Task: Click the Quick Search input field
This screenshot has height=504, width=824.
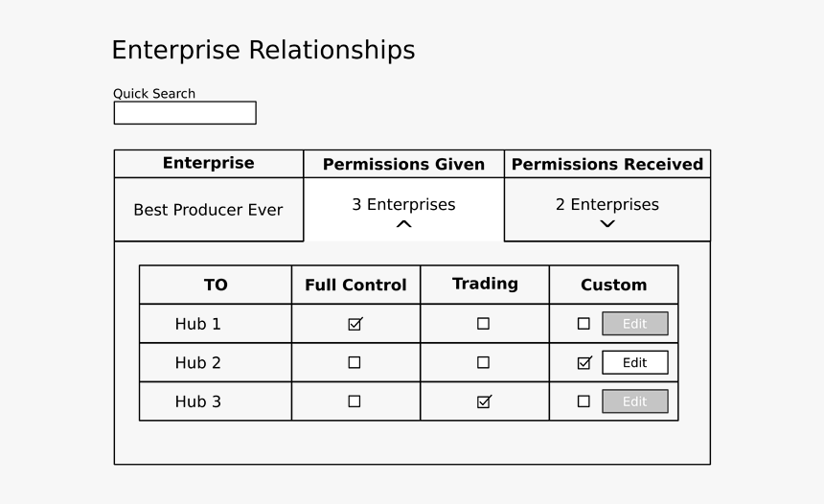Action: tap(185, 113)
